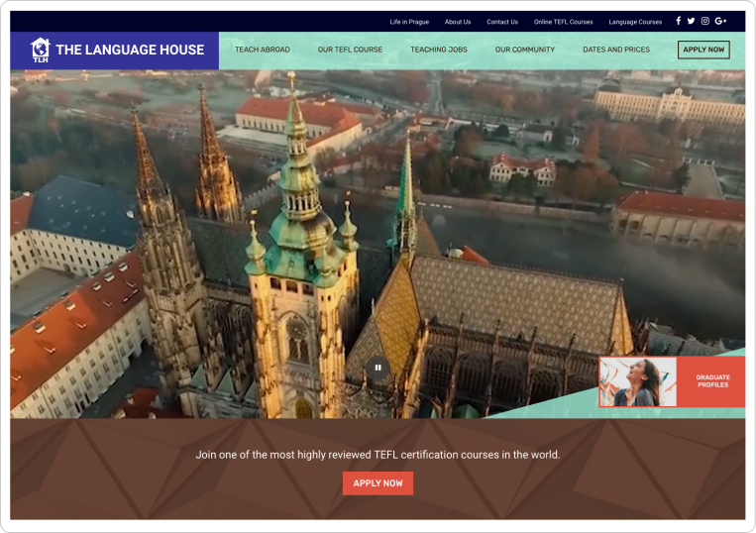Image resolution: width=756 pixels, height=533 pixels.
Task: Visit Online TEFL Courses link
Action: tap(563, 22)
